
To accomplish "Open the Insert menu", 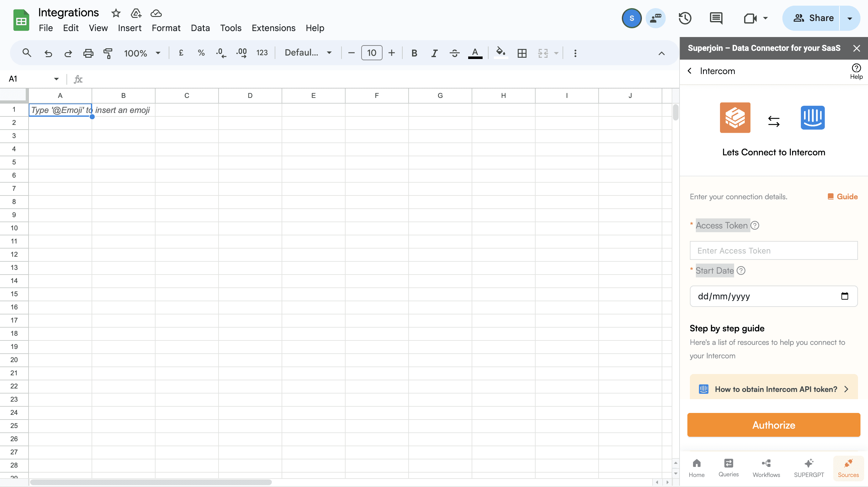I will (130, 28).
